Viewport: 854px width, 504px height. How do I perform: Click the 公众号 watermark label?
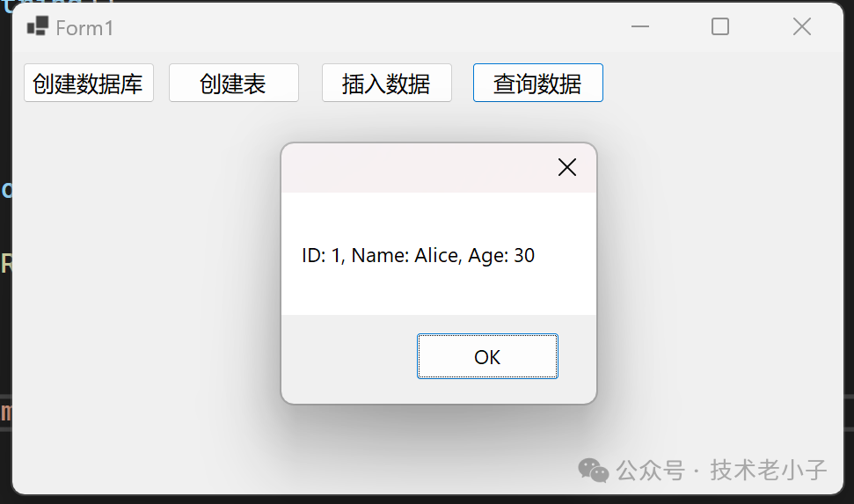[x=650, y=471]
